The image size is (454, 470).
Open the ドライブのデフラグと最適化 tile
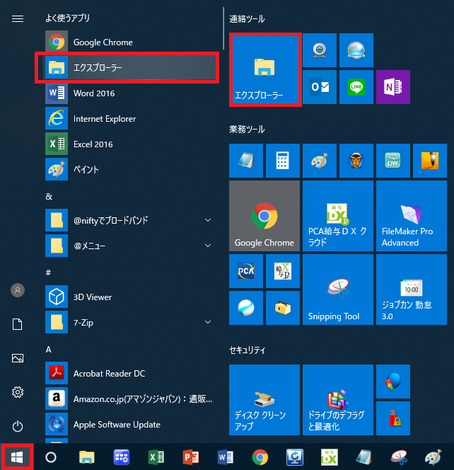pos(338,400)
